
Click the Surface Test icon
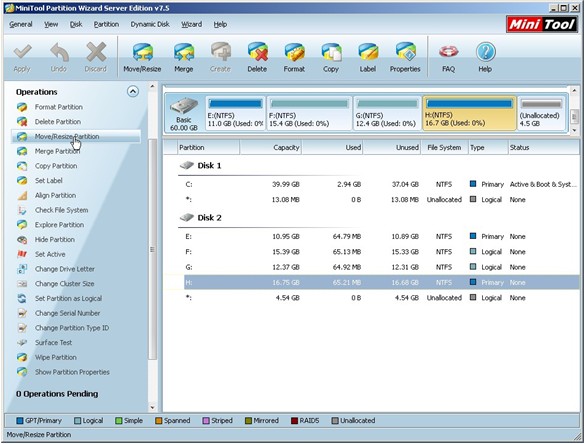(x=22, y=343)
